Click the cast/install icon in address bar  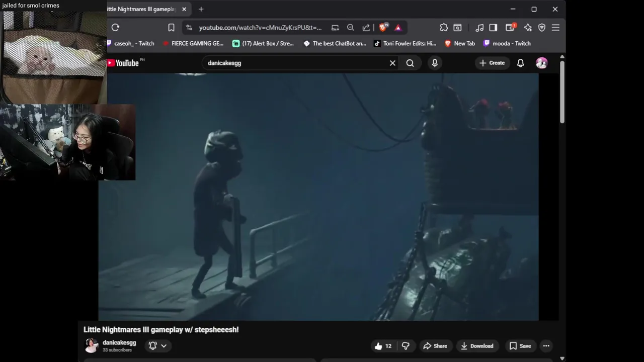[x=335, y=28]
